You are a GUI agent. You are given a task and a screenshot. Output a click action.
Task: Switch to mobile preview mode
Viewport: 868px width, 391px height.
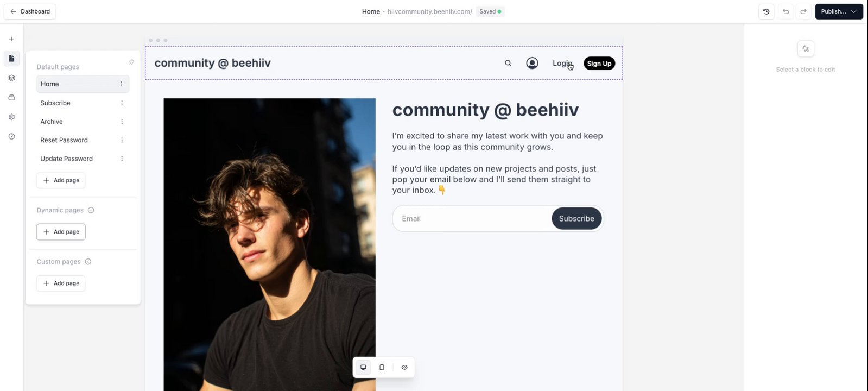(x=382, y=368)
